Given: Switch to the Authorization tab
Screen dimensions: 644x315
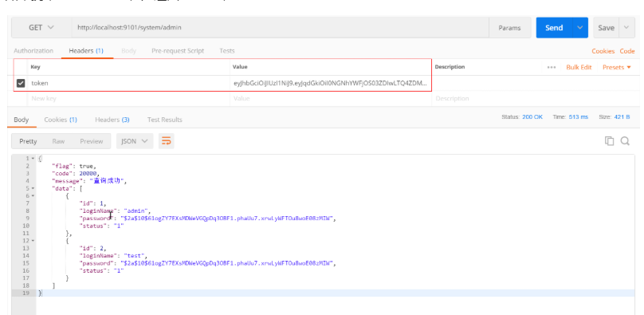Looking at the screenshot, I should point(33,51).
